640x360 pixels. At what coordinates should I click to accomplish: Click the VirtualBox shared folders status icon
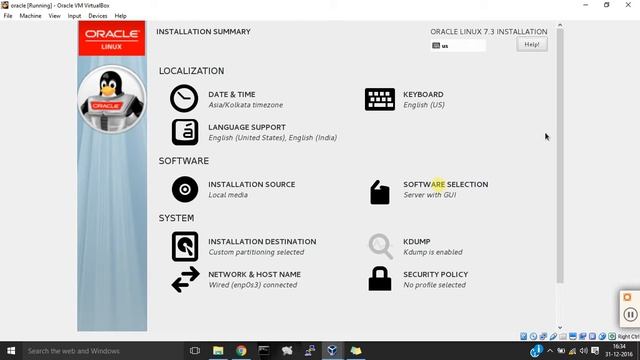click(563, 336)
